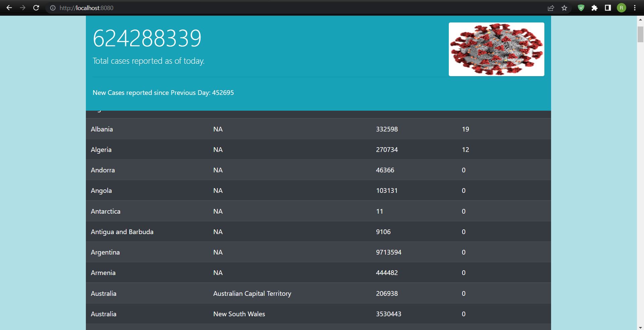
Task: Select the Algeria country cell
Action: (101, 150)
